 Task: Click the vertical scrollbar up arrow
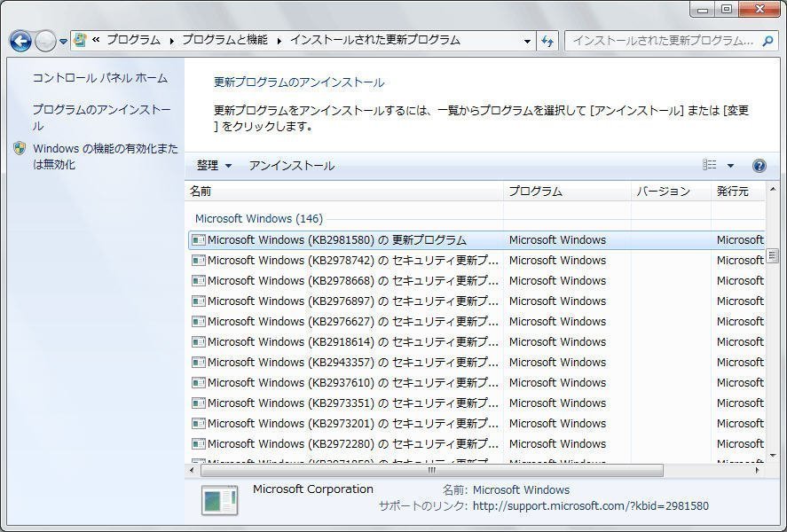click(773, 190)
